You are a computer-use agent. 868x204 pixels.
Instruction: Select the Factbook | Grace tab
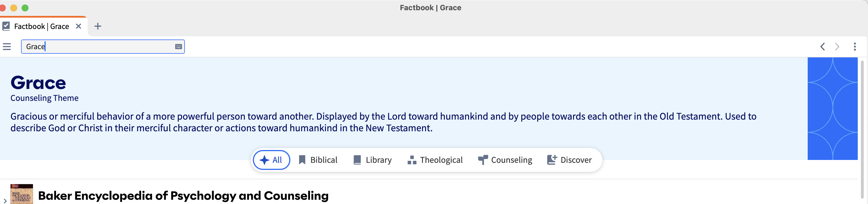tap(42, 26)
